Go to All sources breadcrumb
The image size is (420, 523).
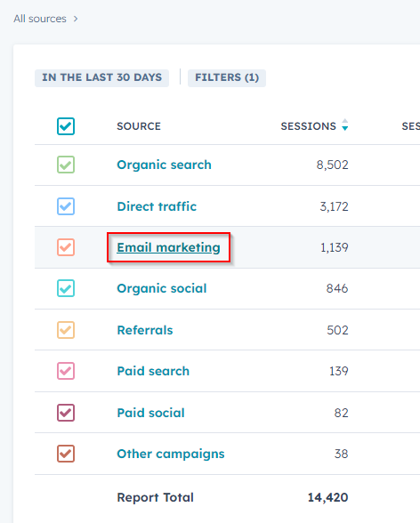[40, 19]
